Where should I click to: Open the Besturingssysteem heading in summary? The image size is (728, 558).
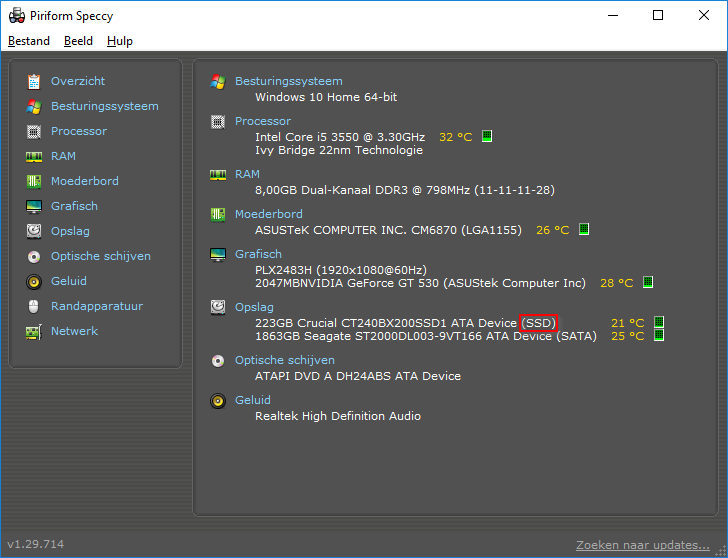click(x=288, y=81)
